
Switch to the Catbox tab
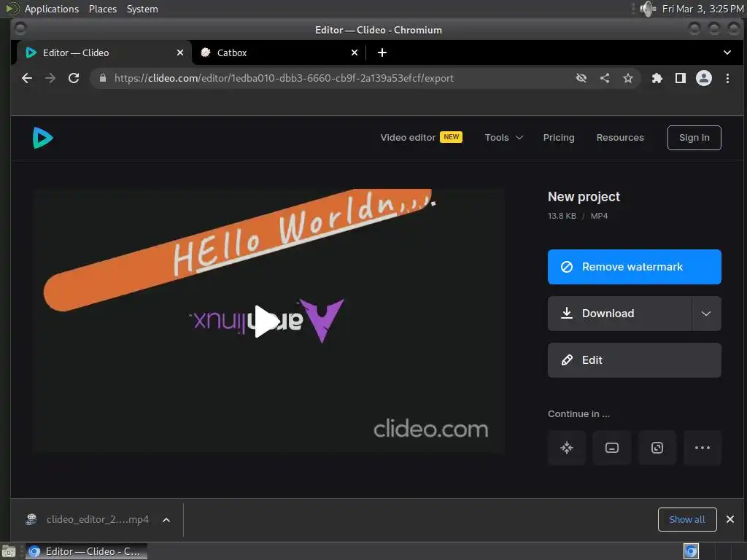click(279, 52)
